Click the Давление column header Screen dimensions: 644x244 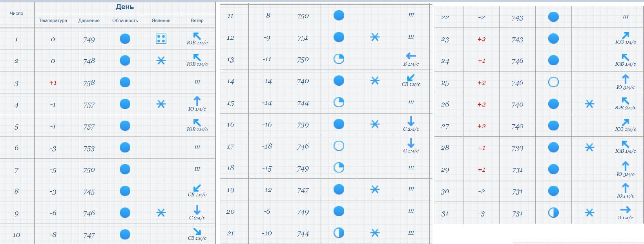pyautogui.click(x=89, y=20)
